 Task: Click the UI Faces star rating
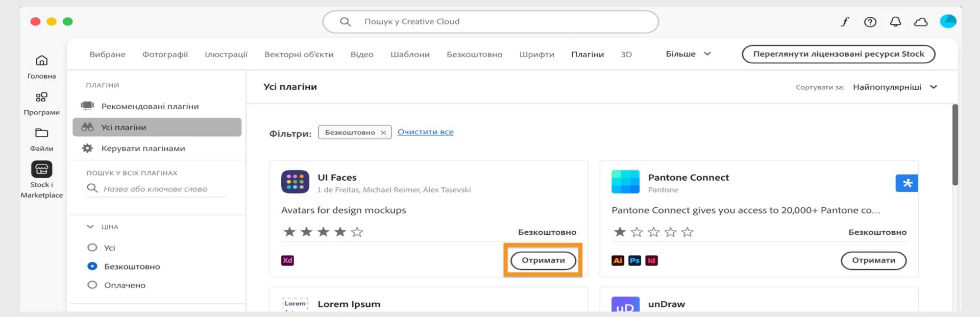coord(323,232)
